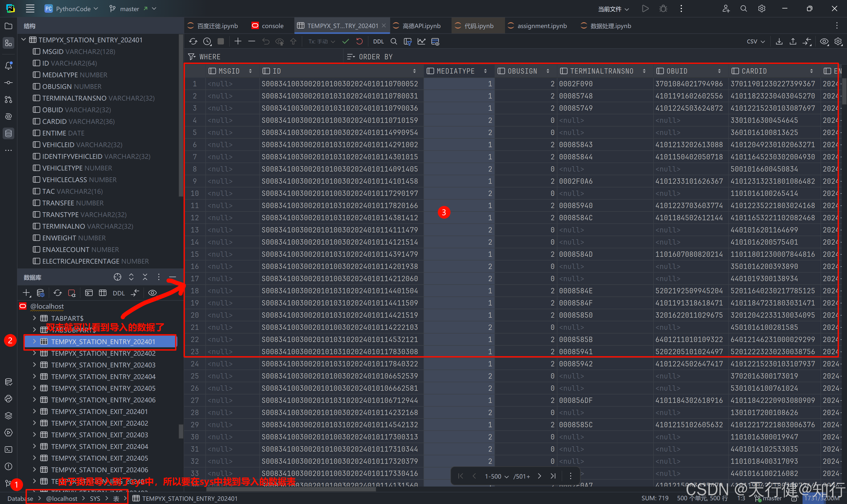Click the new datasource plus icon in database panel
The height and width of the screenshot is (504, 847).
point(26,293)
